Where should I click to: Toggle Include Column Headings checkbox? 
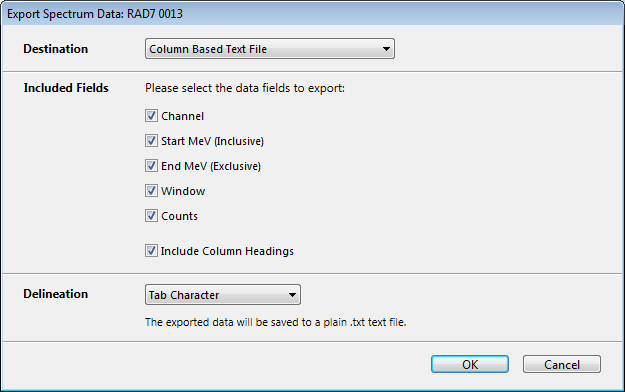[151, 251]
